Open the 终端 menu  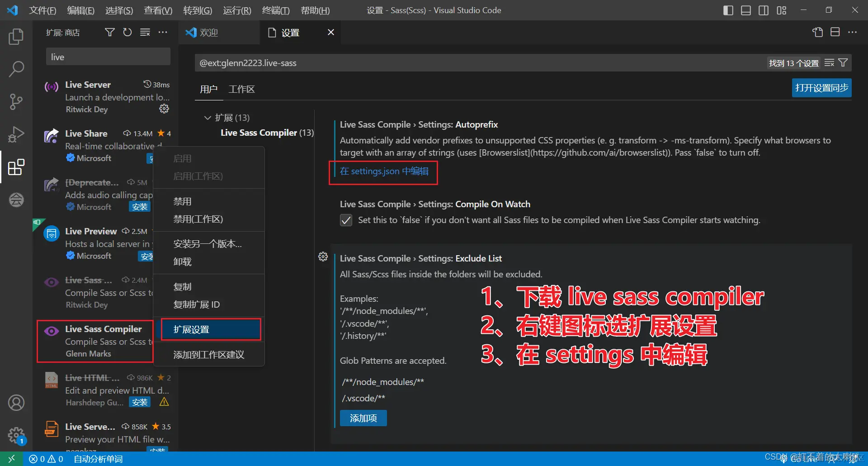tap(275, 10)
